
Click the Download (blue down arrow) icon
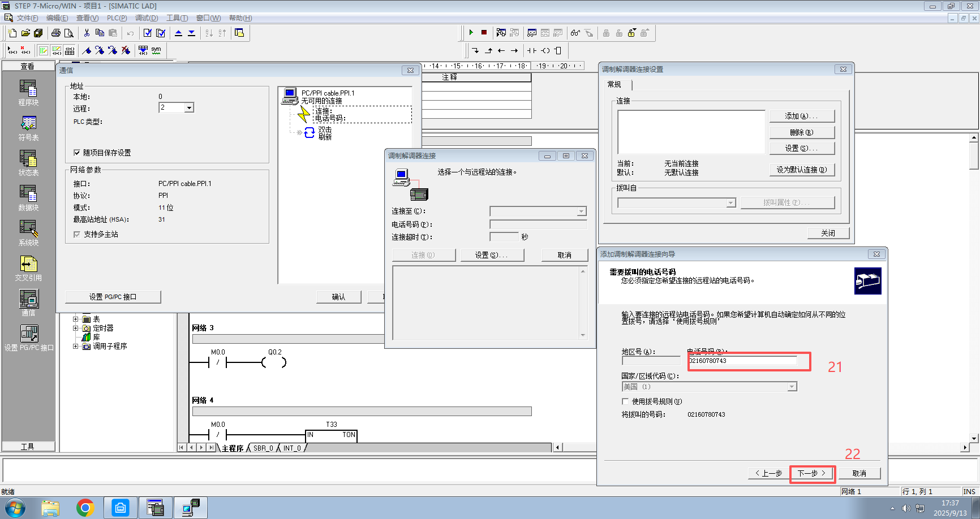(192, 33)
